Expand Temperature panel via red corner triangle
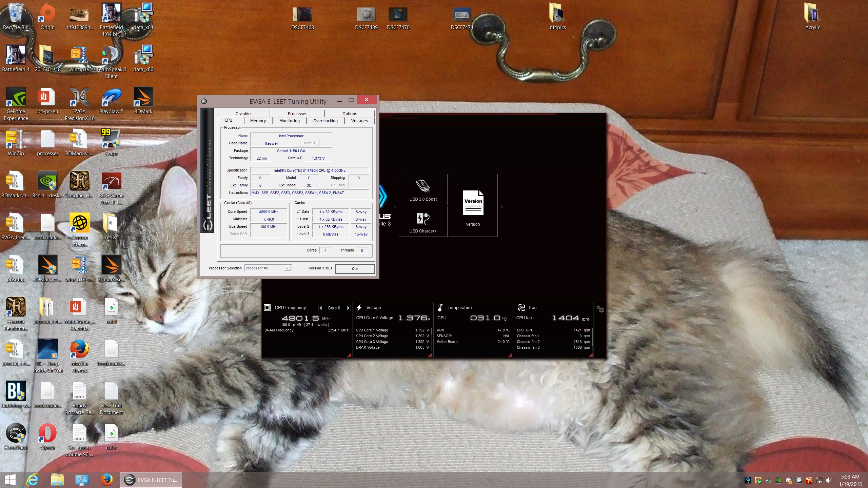 click(x=510, y=355)
